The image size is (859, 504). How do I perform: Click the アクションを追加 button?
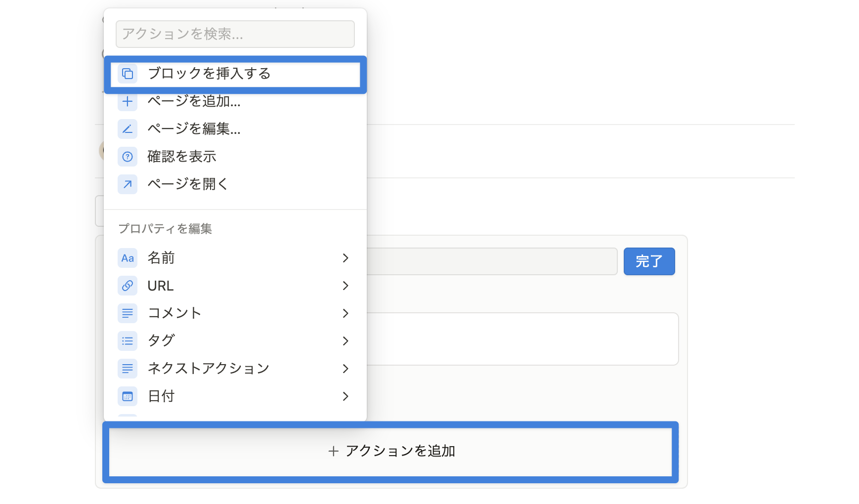390,452
